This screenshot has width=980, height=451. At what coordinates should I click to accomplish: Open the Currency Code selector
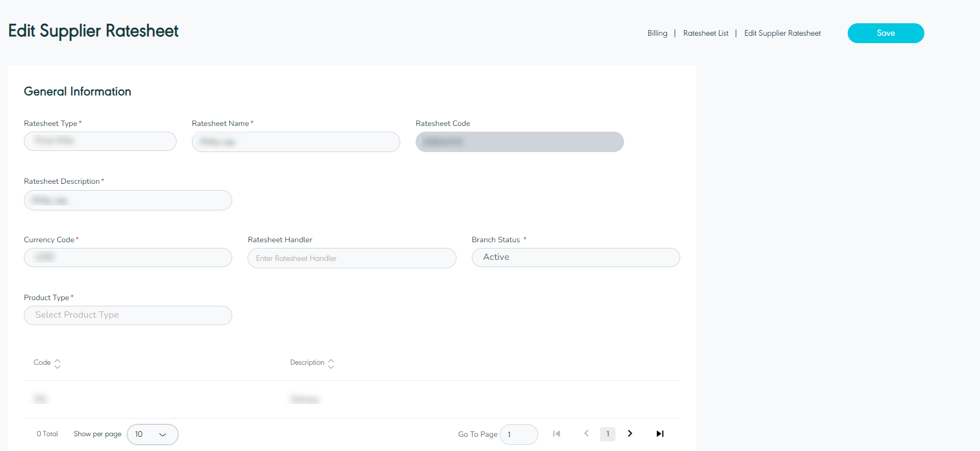coord(128,258)
